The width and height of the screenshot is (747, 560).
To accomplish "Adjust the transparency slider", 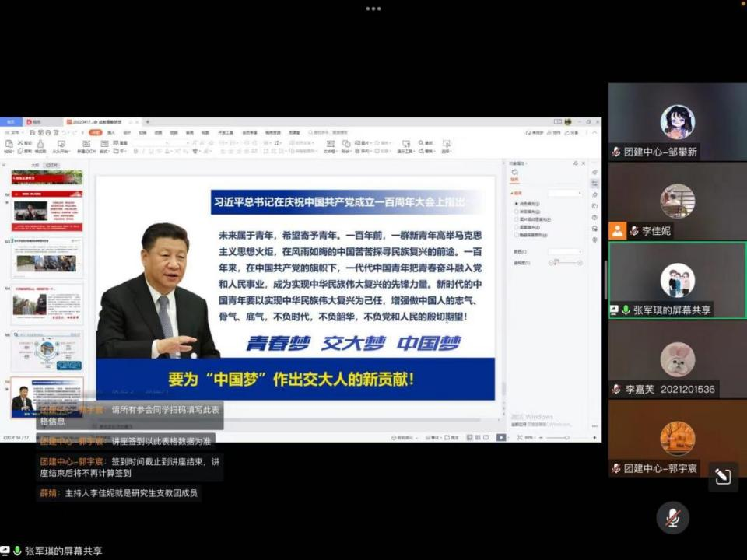I will click(566, 264).
